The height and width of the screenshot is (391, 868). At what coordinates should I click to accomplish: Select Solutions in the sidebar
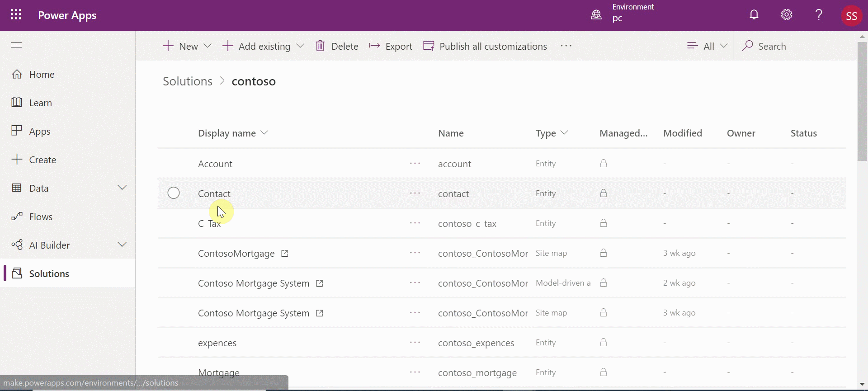coord(68,273)
